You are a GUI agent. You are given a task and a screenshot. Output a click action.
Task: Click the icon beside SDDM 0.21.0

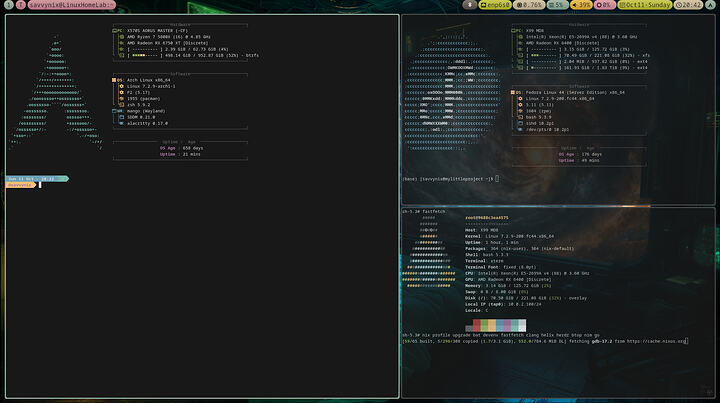click(122, 117)
